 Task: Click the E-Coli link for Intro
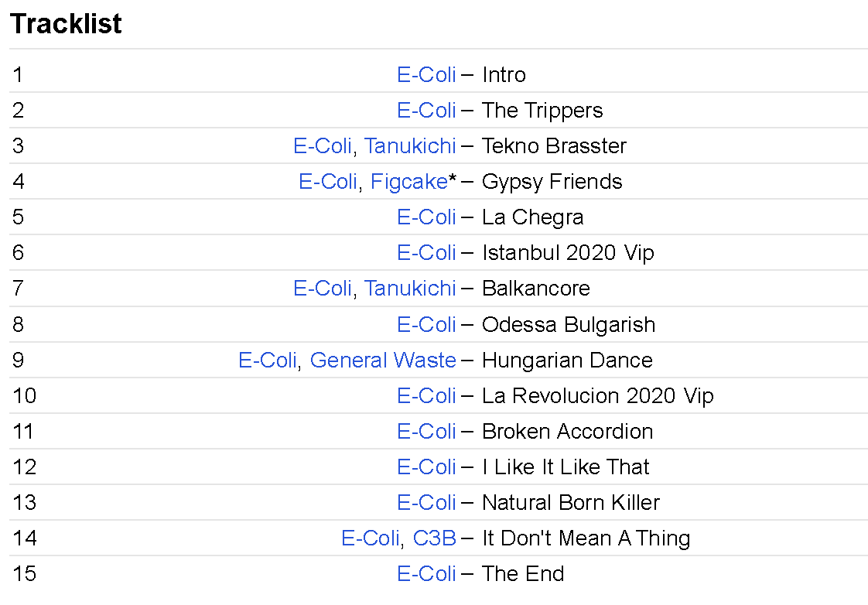point(426,75)
